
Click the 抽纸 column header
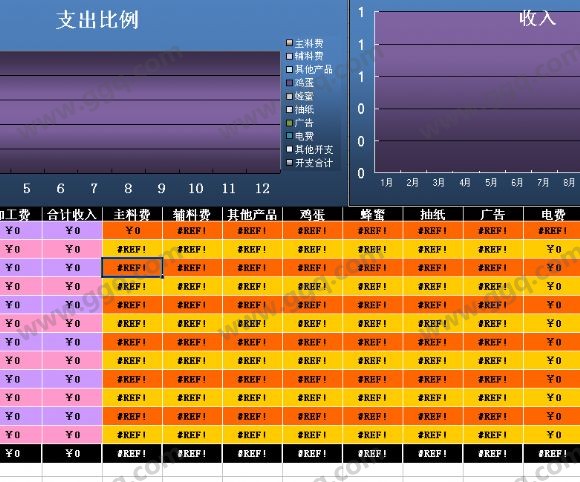coord(433,215)
